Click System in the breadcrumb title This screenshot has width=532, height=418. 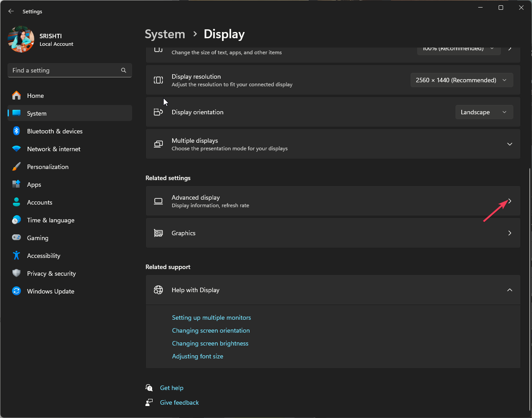pos(165,34)
